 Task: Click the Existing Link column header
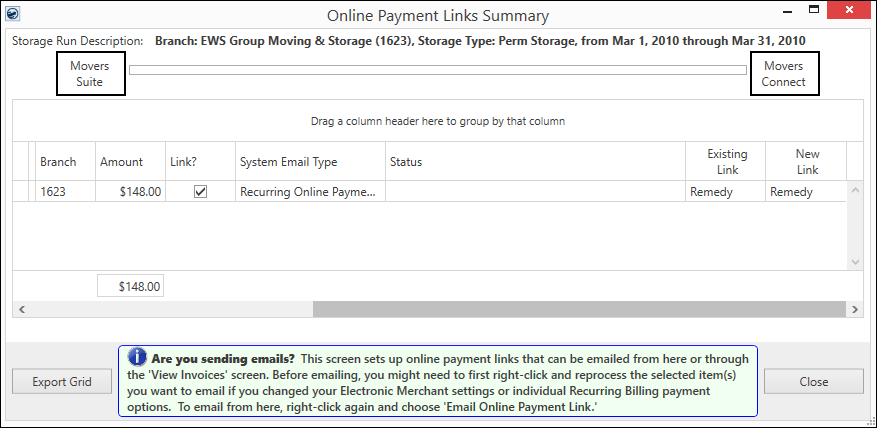(727, 162)
